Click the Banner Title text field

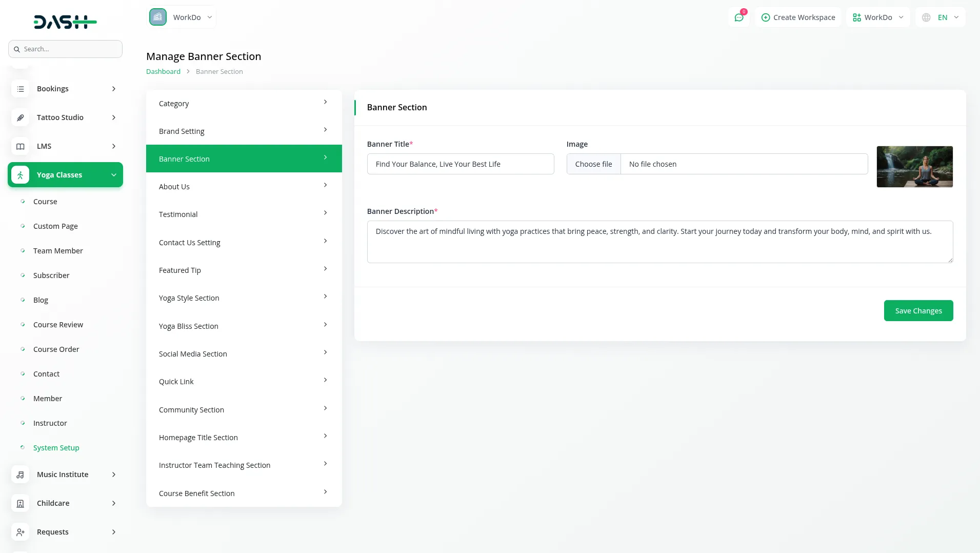460,164
